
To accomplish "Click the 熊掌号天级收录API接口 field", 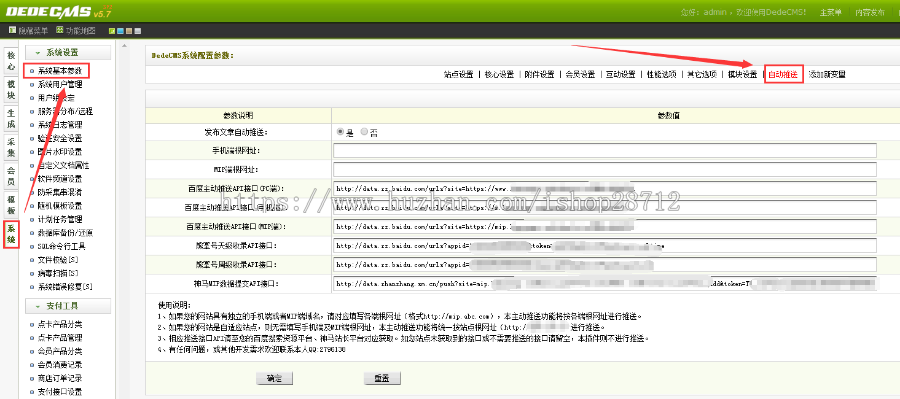I will (605, 246).
